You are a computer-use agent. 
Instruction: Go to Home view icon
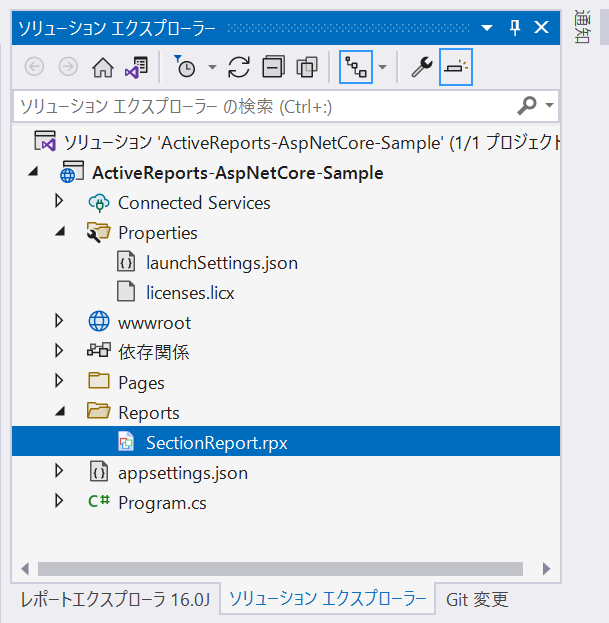point(103,67)
